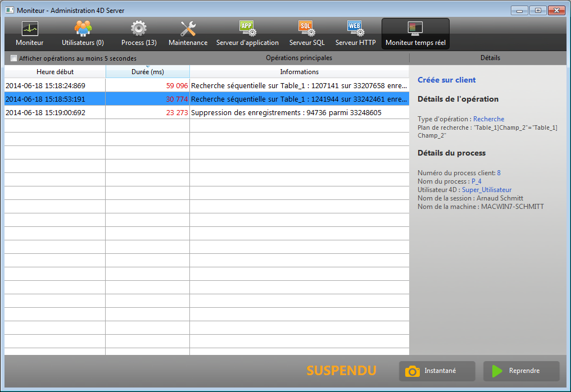
Task: Sort by the Durée (ms) column header
Action: click(147, 72)
